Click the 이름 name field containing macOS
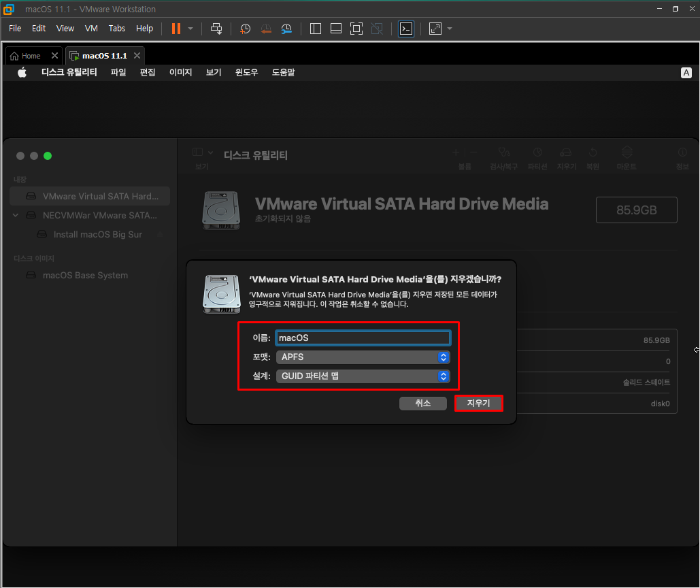Viewport: 700px width, 588px height. tap(363, 338)
